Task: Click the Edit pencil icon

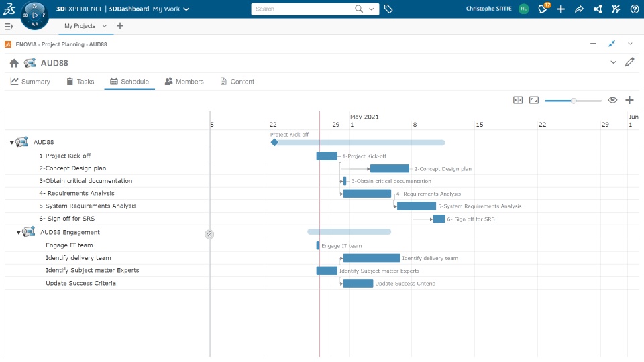Action: pyautogui.click(x=630, y=62)
